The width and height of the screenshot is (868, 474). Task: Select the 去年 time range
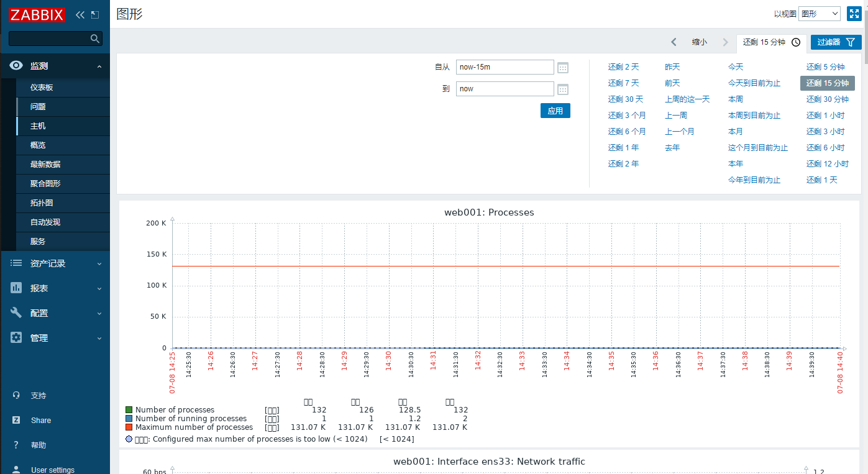coord(672,148)
